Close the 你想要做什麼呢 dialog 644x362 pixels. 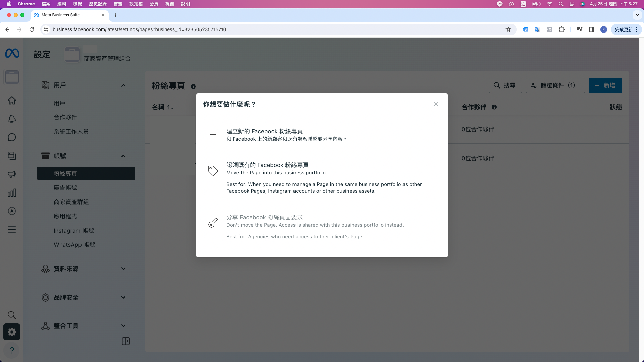coord(436,104)
